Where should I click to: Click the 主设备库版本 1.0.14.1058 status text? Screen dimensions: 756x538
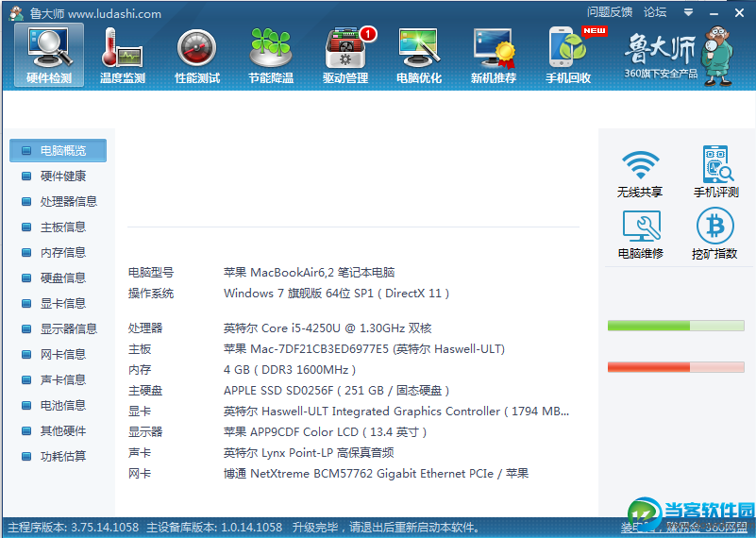214,528
